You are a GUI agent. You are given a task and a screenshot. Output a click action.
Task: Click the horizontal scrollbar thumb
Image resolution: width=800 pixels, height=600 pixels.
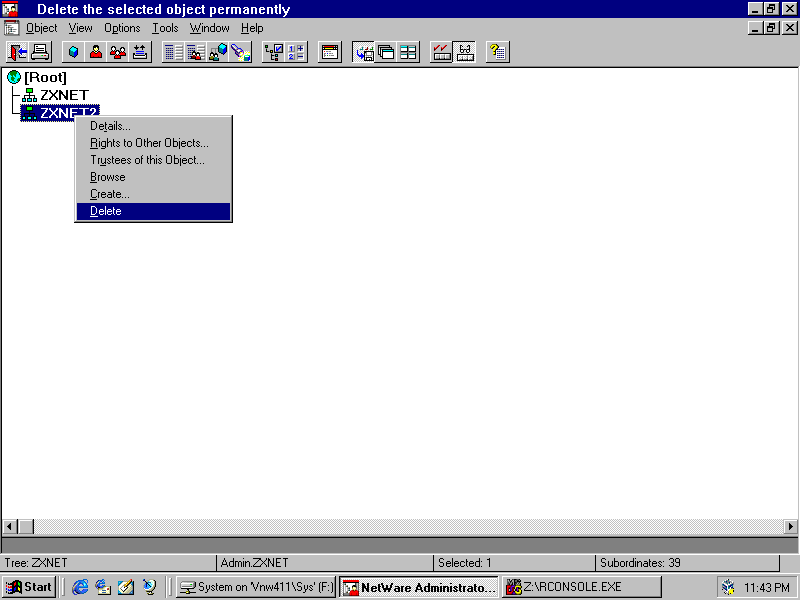point(26,526)
